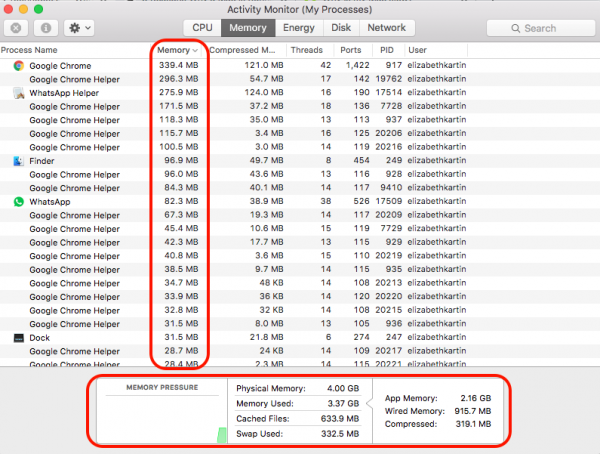The image size is (600, 454).
Task: Select the Memory tab
Action: pos(248,28)
